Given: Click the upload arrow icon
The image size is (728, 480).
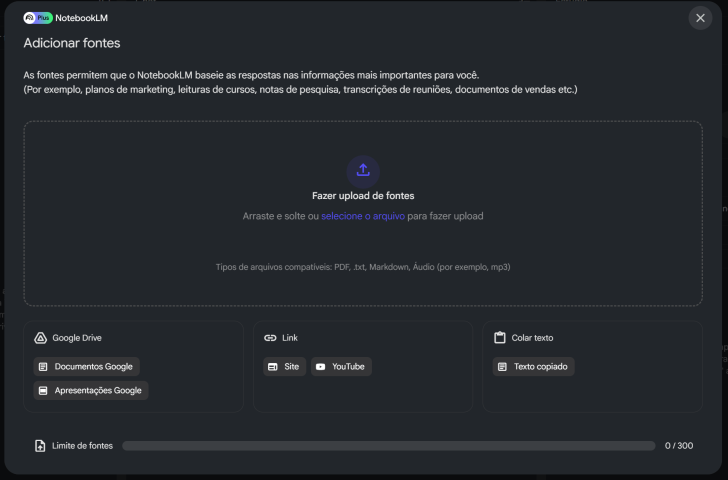Looking at the screenshot, I should coord(363,171).
